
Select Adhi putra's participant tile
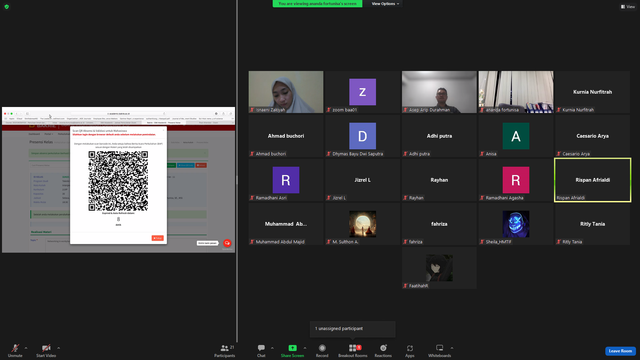click(439, 136)
